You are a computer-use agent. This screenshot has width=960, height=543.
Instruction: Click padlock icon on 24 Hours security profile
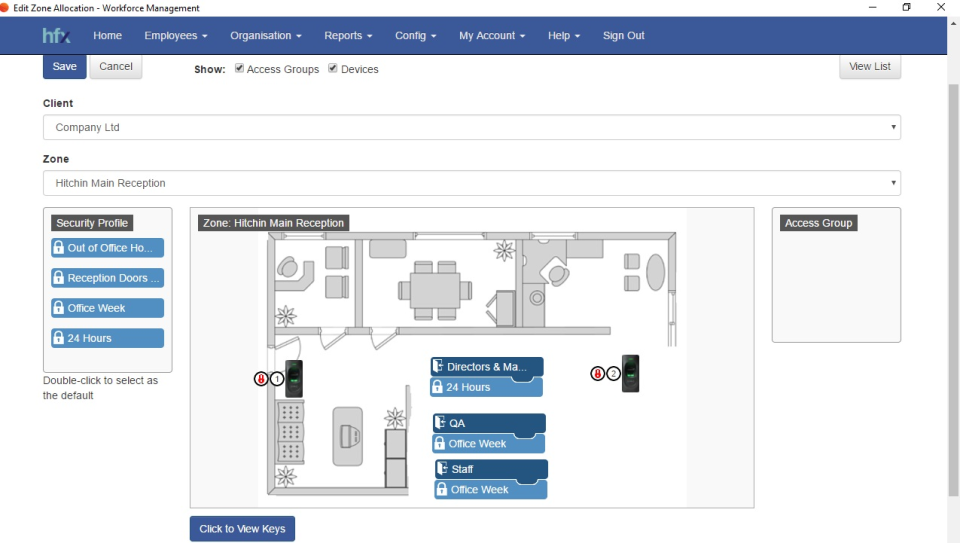click(x=59, y=338)
